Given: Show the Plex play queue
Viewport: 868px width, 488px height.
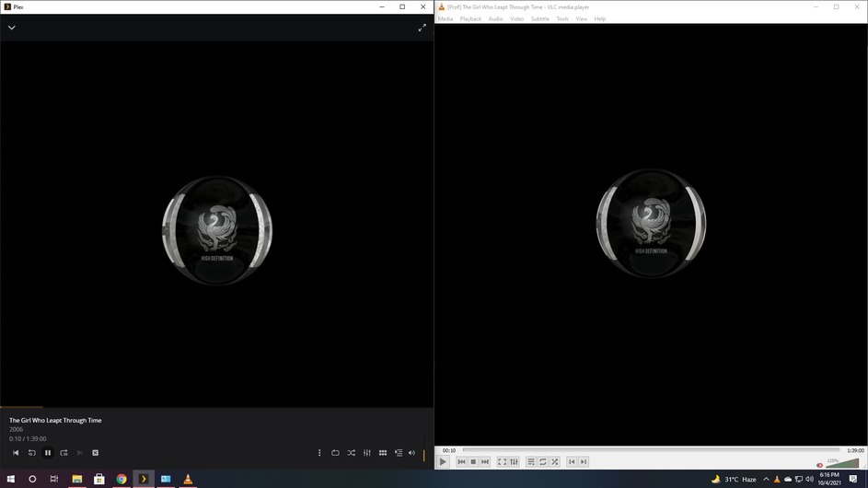Looking at the screenshot, I should 399,452.
